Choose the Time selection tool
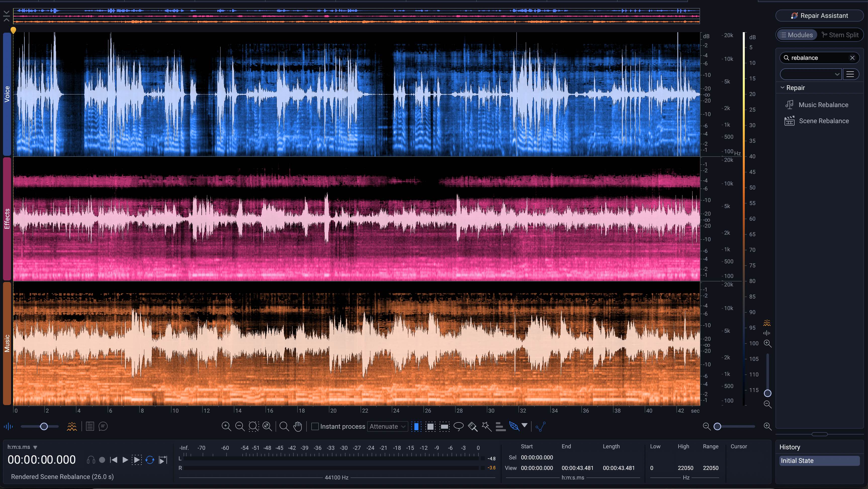868x489 pixels. click(416, 426)
